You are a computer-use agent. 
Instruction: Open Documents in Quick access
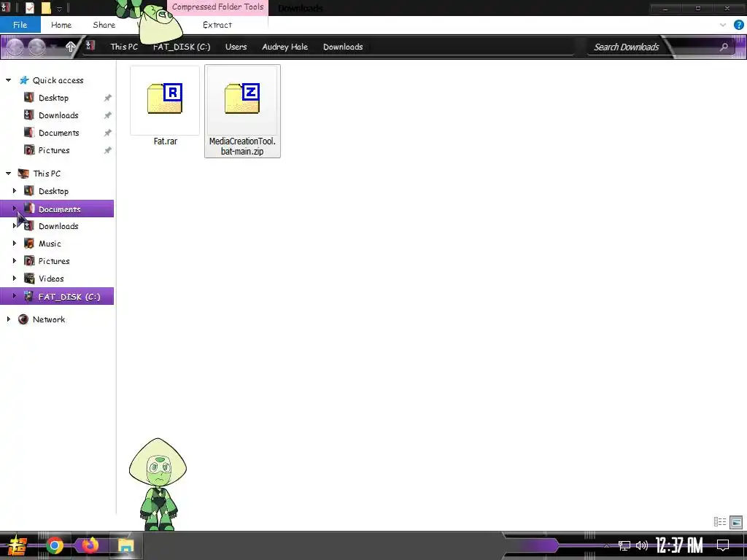click(58, 133)
